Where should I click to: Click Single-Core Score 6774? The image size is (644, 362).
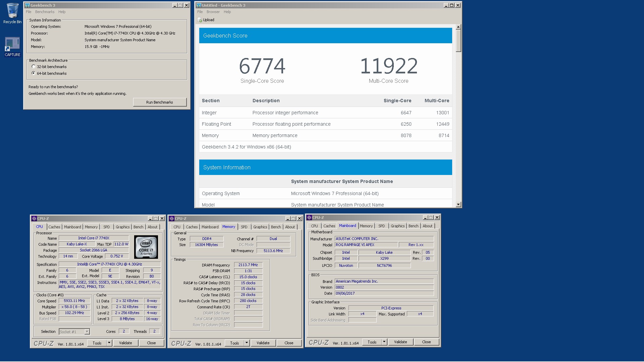point(262,66)
